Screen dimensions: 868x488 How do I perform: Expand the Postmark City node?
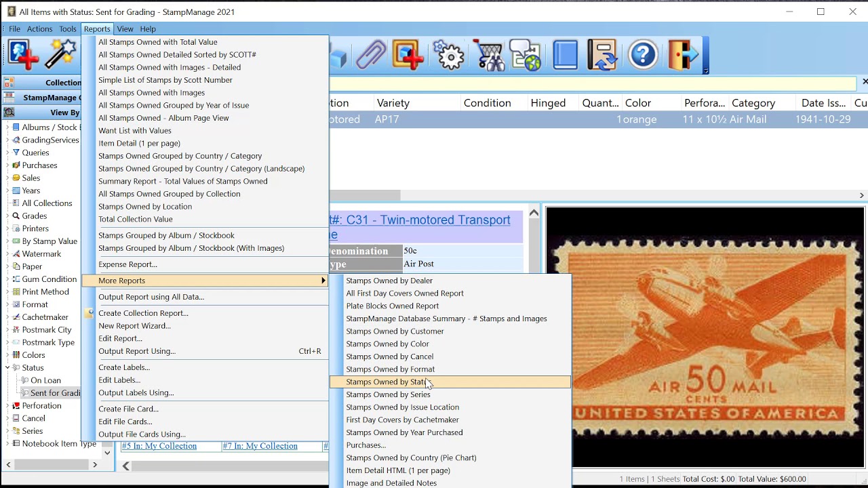(7, 330)
